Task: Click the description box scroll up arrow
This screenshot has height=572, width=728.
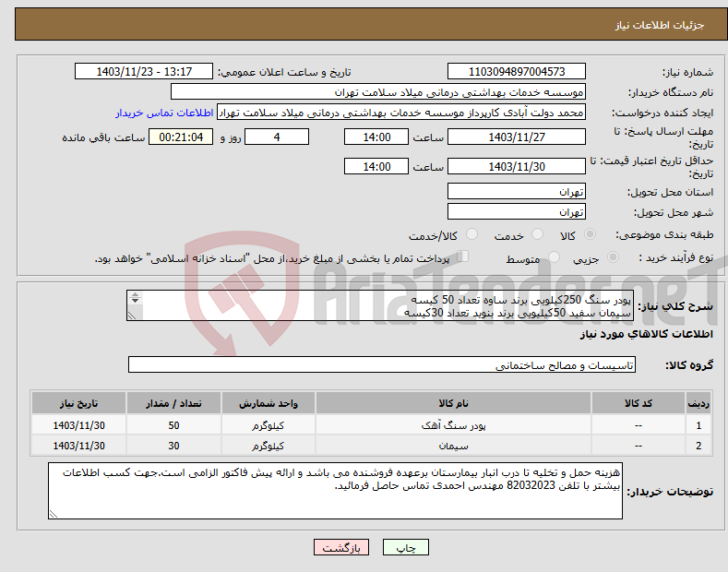Action: click(x=135, y=294)
